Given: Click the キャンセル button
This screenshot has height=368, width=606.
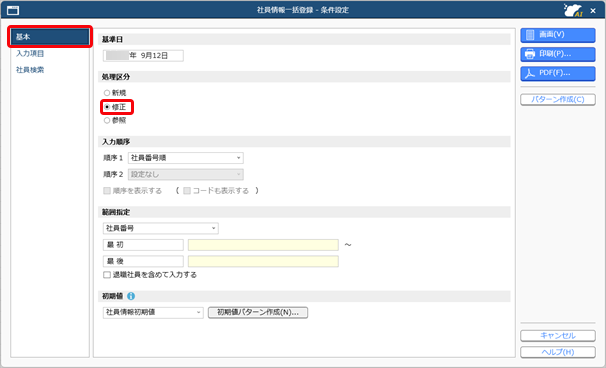Looking at the screenshot, I should [558, 336].
